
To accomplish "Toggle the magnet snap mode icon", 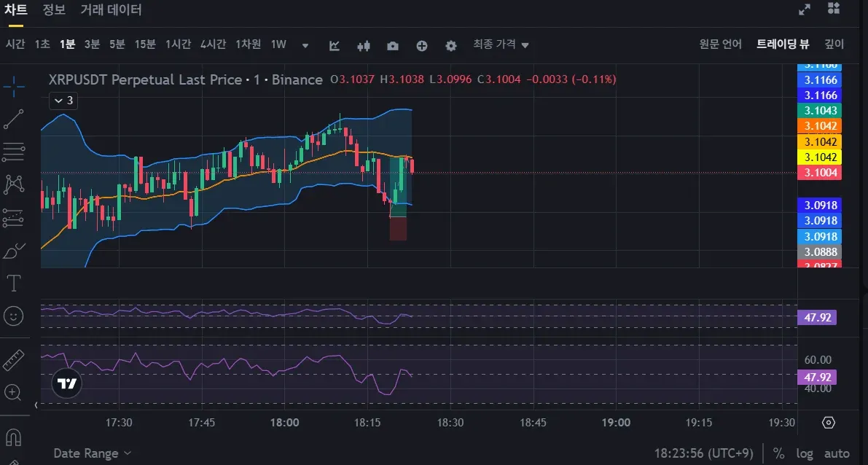I will (14, 437).
